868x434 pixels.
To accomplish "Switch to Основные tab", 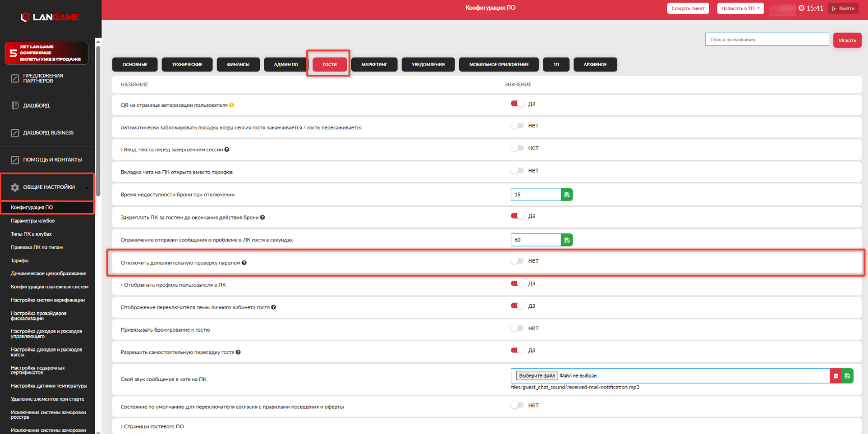I will (x=135, y=65).
